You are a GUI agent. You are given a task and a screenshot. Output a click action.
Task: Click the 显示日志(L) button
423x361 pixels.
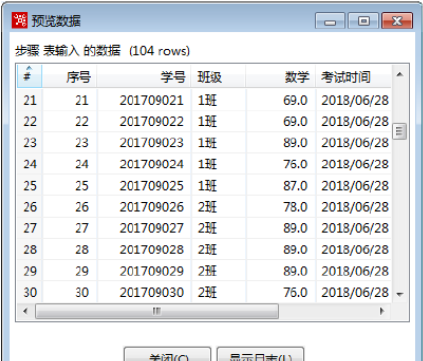click(260, 355)
